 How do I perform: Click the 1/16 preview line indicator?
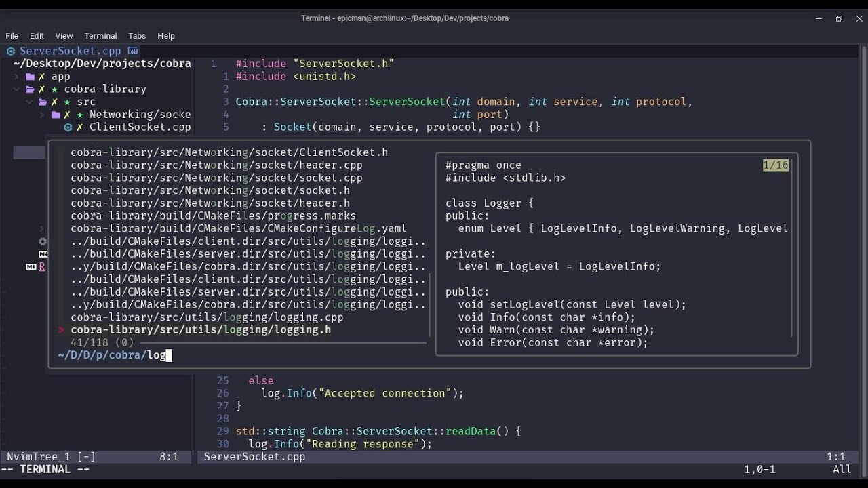[776, 165]
